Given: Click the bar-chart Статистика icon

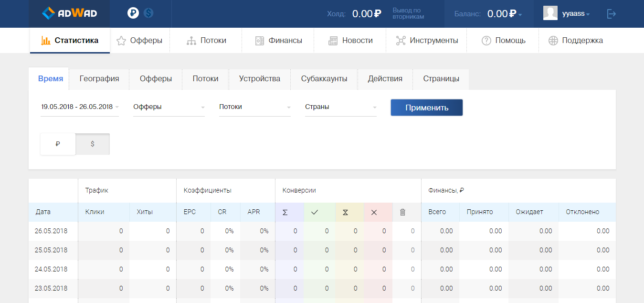Looking at the screenshot, I should (46, 41).
